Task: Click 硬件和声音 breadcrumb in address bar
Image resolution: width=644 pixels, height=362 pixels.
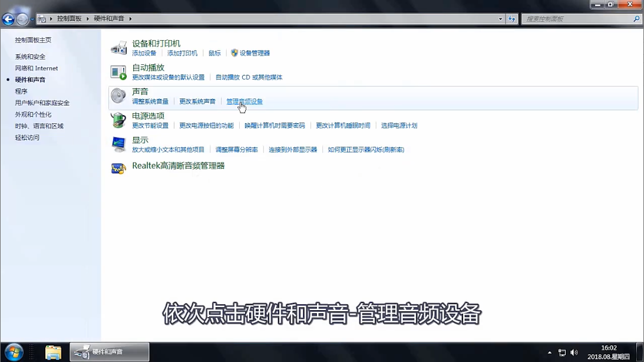Action: pyautogui.click(x=109, y=18)
